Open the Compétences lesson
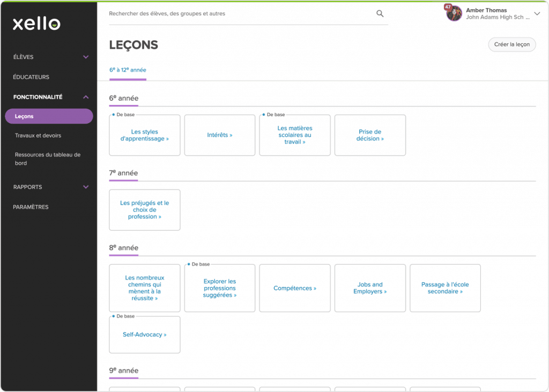 pos(294,288)
